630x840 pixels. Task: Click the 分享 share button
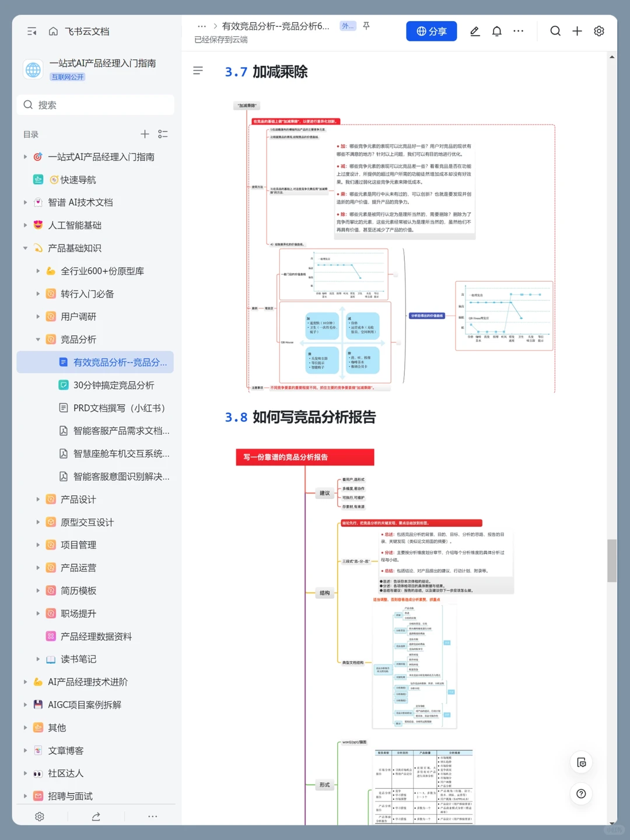click(431, 31)
